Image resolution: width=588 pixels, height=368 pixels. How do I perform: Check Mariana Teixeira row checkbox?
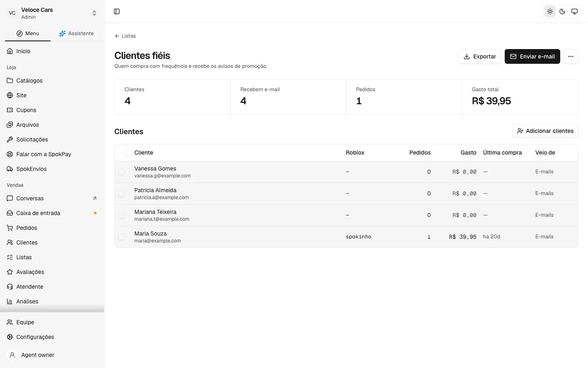(121, 215)
